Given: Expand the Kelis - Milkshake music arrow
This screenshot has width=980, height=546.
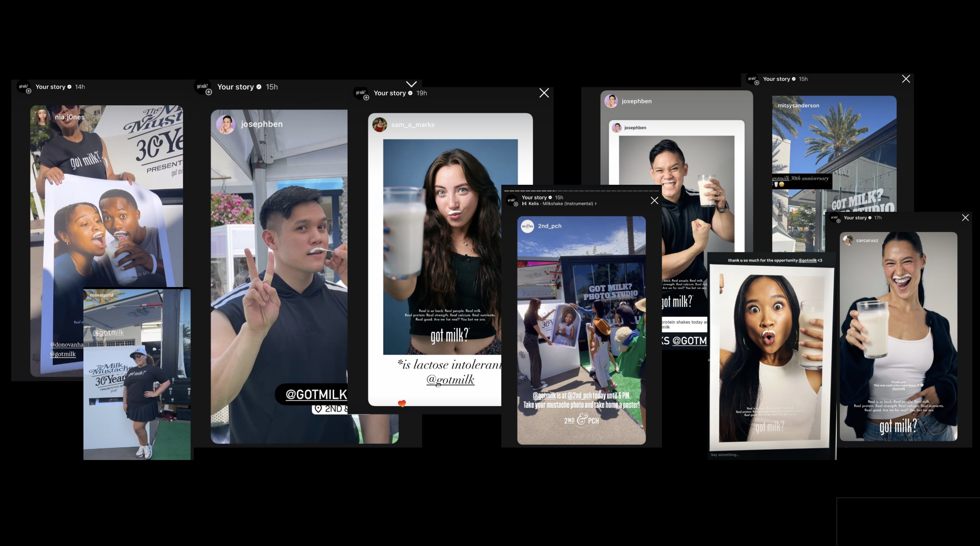Looking at the screenshot, I should coord(596,204).
